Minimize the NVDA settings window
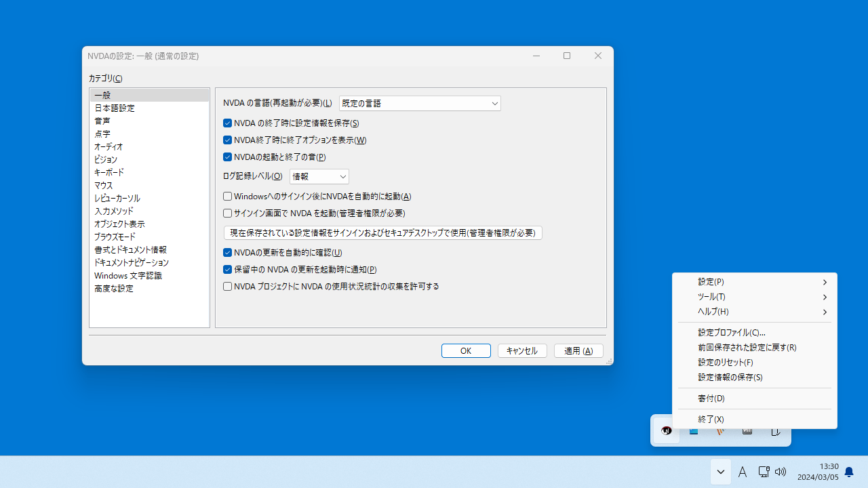The height and width of the screenshot is (488, 868). tap(536, 56)
